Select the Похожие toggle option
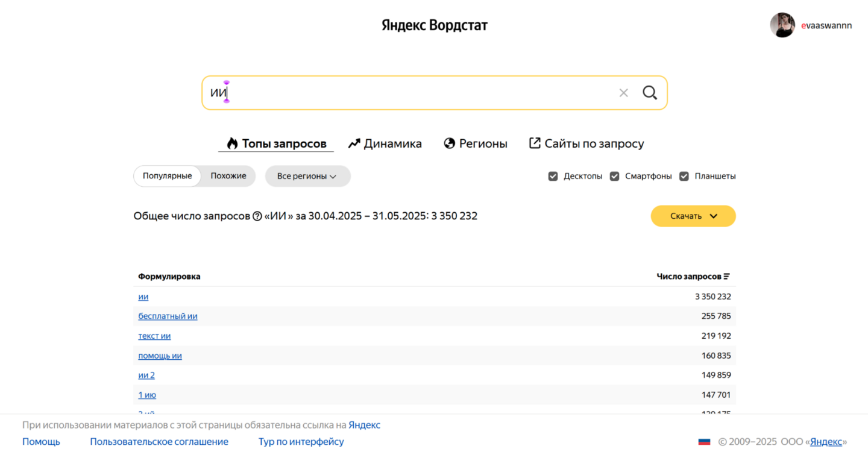868x449 pixels. tap(228, 176)
